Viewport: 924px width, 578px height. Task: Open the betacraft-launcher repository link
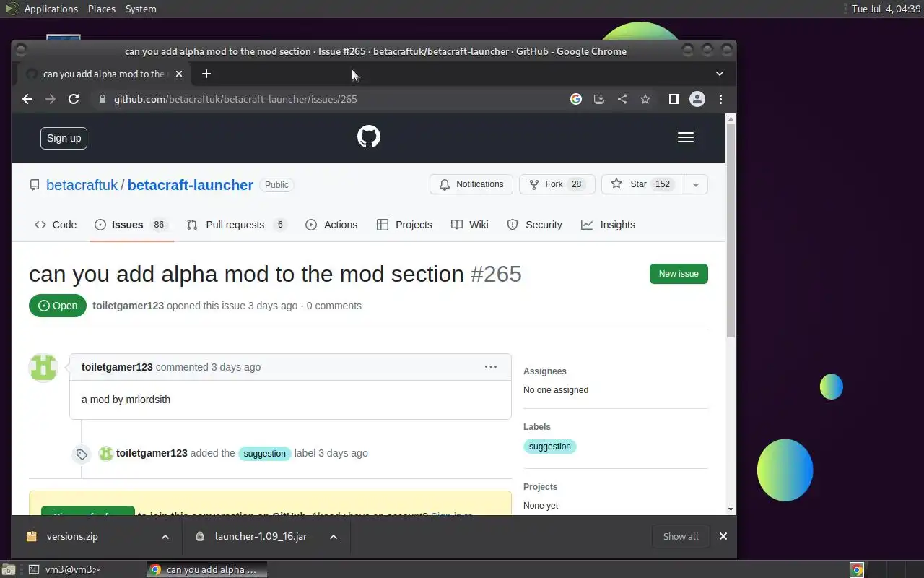point(191,185)
